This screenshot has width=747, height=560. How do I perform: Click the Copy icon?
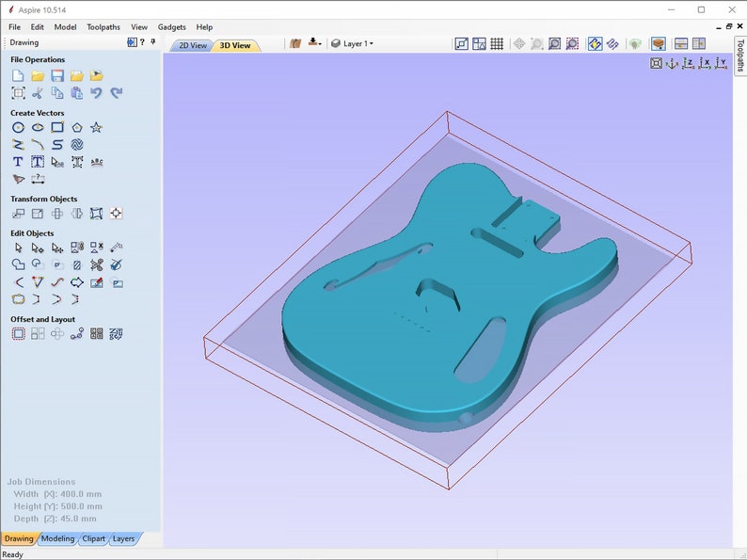57,93
